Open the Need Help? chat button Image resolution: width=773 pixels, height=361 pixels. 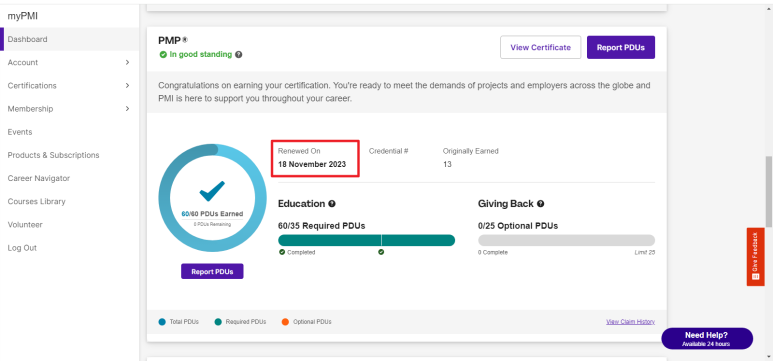tap(707, 339)
